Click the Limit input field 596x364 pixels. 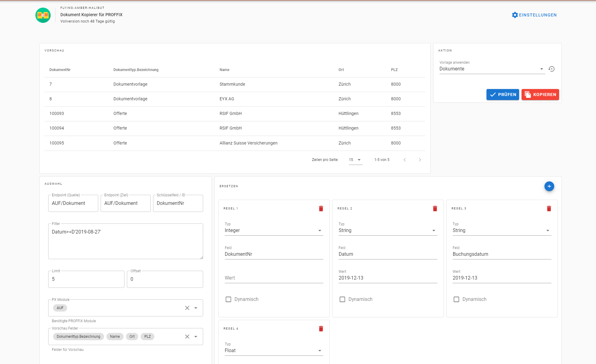pyautogui.click(x=86, y=279)
